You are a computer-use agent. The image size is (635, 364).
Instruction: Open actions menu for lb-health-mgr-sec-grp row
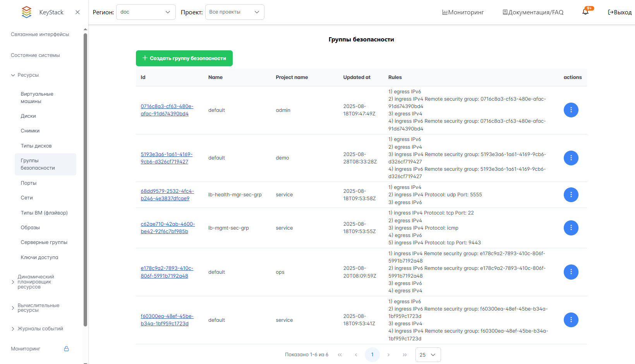(571, 195)
